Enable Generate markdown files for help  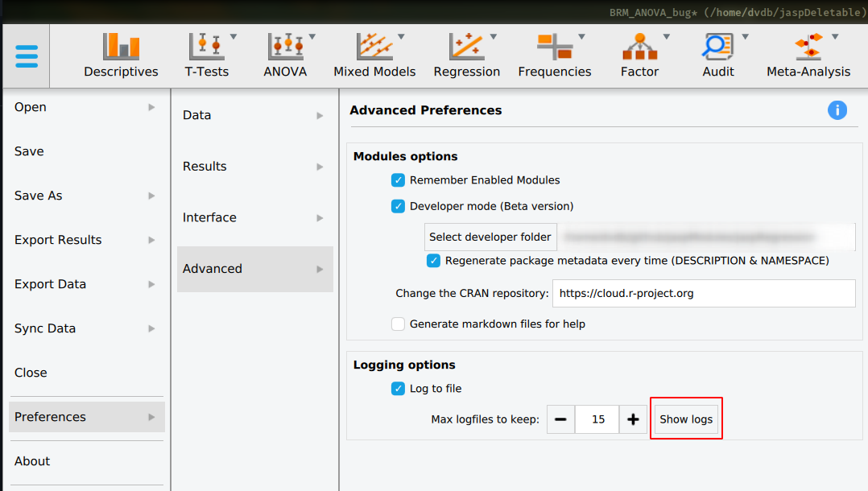click(398, 324)
